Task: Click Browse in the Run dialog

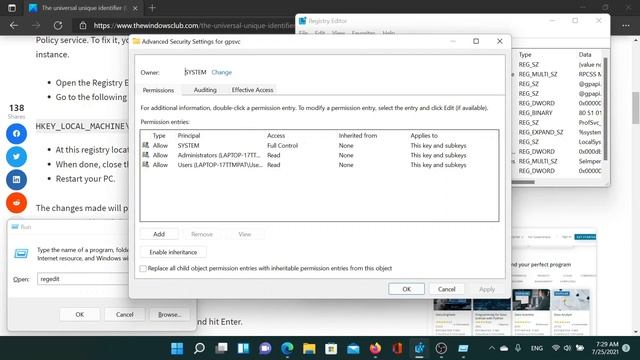Action: click(169, 314)
